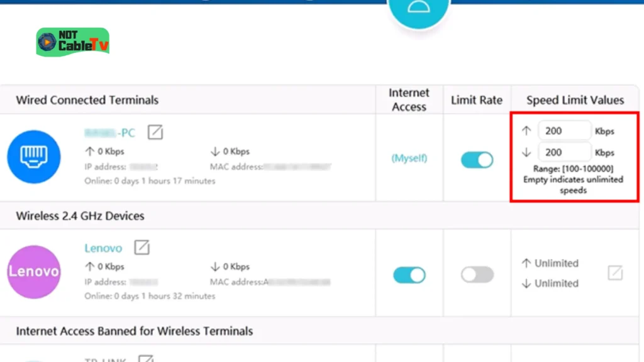This screenshot has height=362, width=644.
Task: Turn off internet access for Lenovo
Action: (x=409, y=275)
